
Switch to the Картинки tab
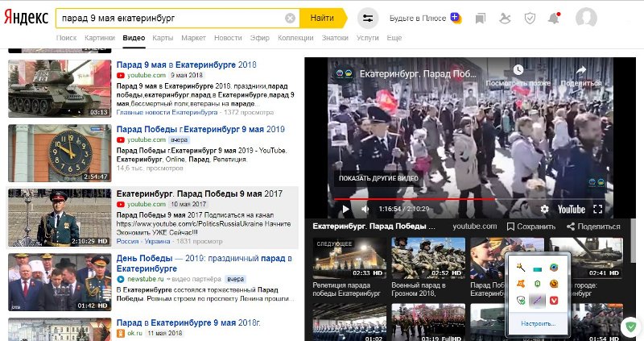[100, 38]
